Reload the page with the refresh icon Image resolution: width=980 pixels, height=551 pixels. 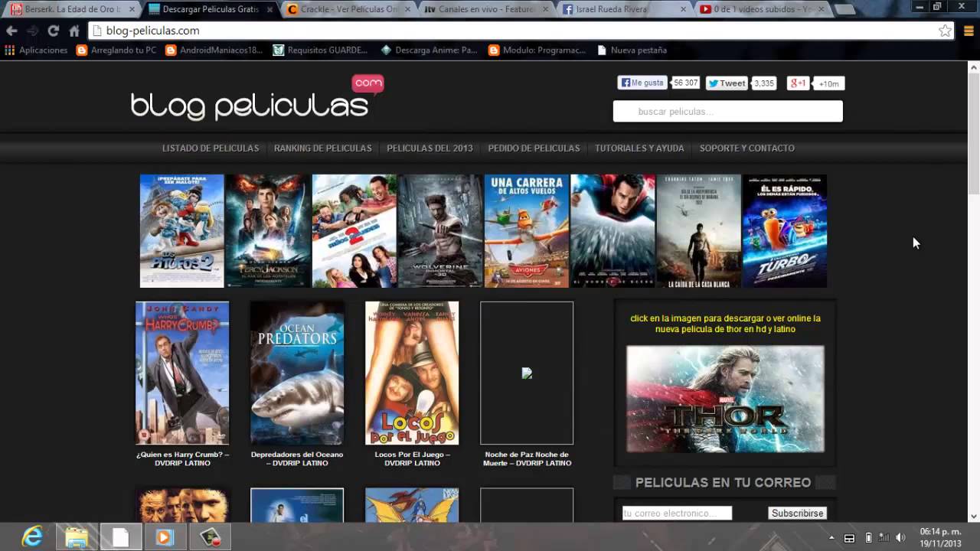(x=53, y=31)
